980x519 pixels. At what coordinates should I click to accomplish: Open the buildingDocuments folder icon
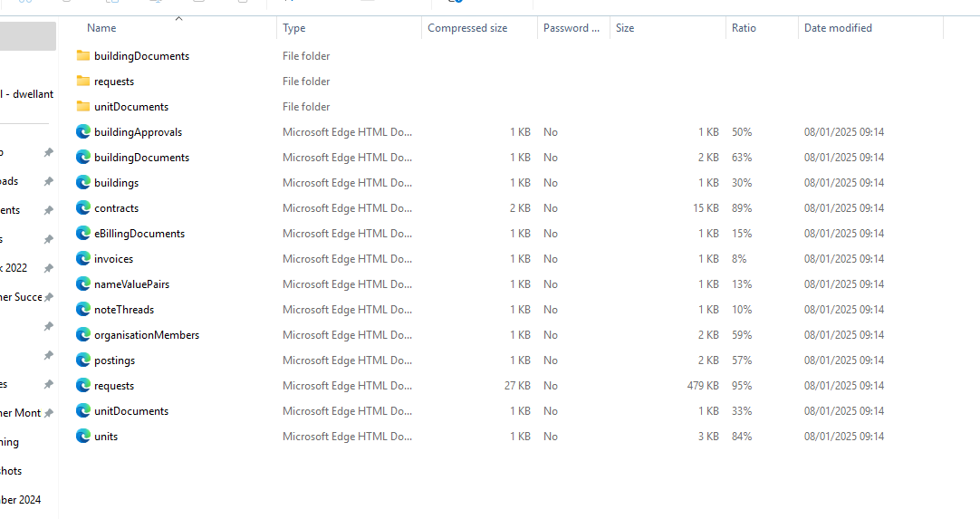point(83,56)
